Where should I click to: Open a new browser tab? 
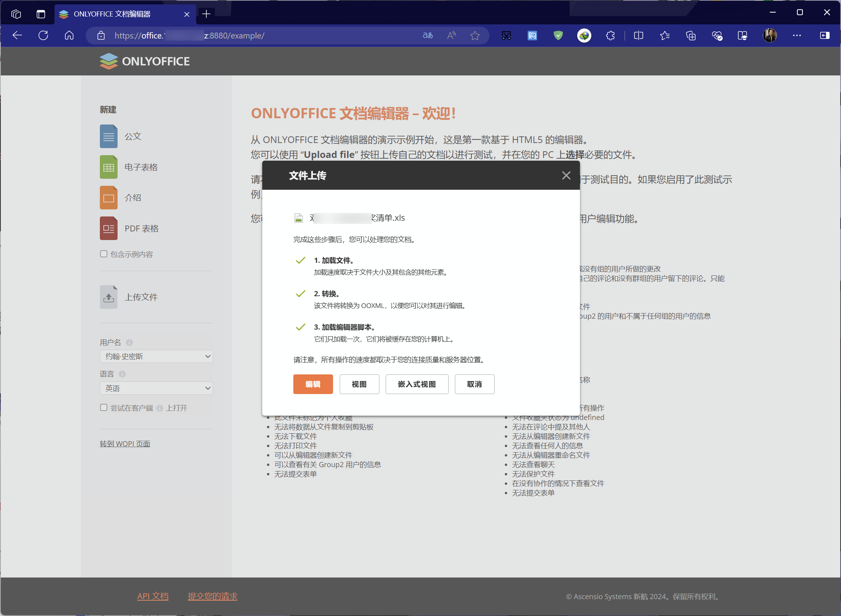tap(206, 14)
